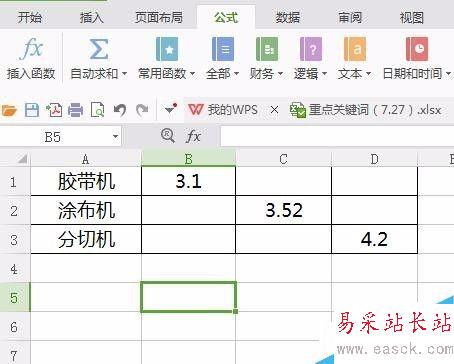Screen dimensions: 454x364
Task: Switch to the 插入 (Insert) tab
Action: click(92, 17)
